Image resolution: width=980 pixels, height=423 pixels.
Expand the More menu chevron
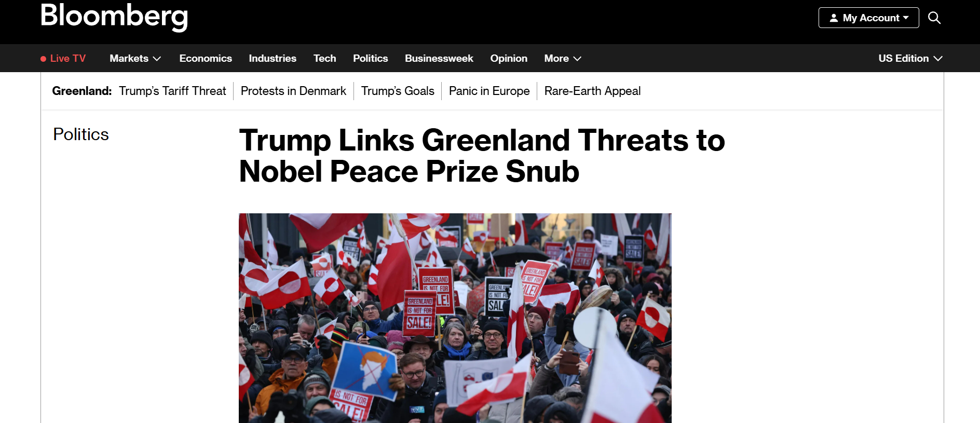577,59
